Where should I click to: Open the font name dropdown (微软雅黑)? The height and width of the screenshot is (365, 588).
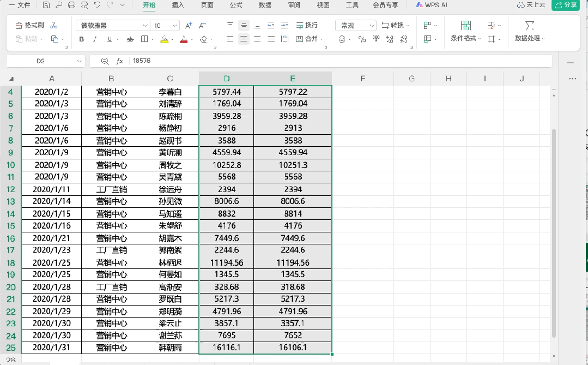pyautogui.click(x=145, y=26)
